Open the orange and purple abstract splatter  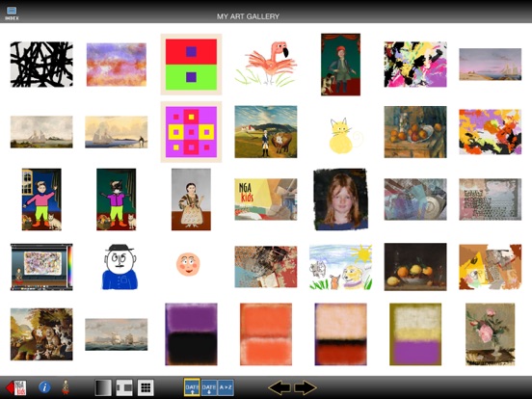pos(491,132)
